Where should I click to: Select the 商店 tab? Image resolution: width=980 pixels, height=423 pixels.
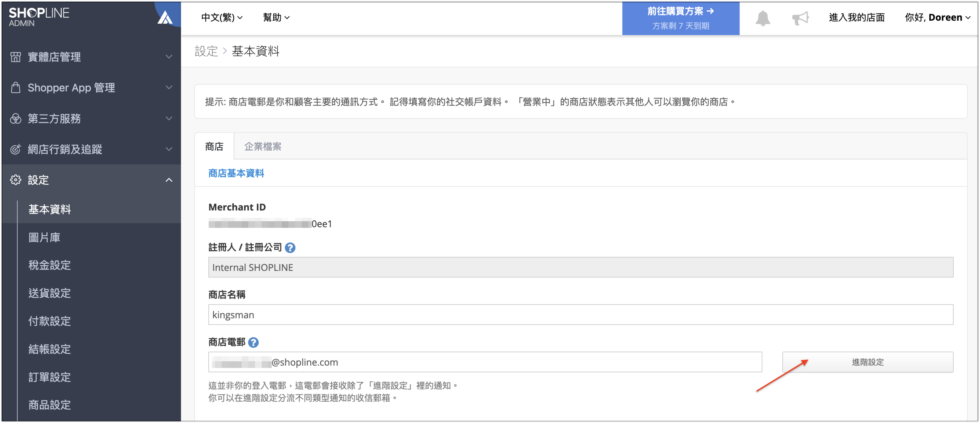point(214,147)
